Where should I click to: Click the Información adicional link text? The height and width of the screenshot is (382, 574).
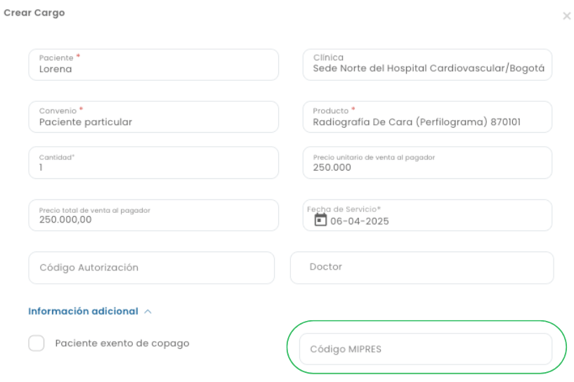83,311
